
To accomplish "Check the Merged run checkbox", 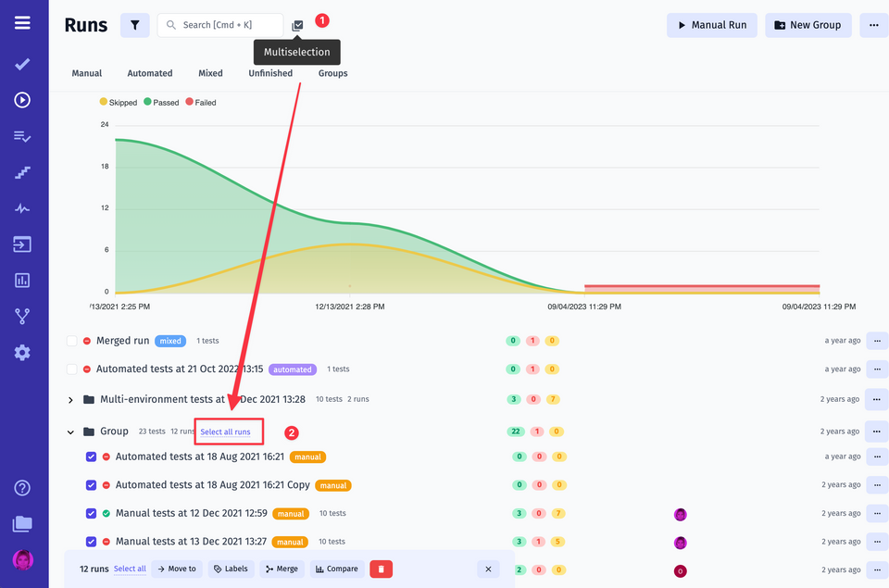I will tap(71, 341).
